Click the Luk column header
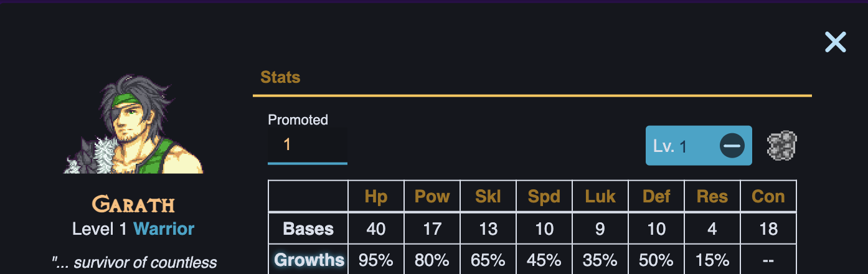Image resolution: width=868 pixels, height=274 pixels. [600, 197]
